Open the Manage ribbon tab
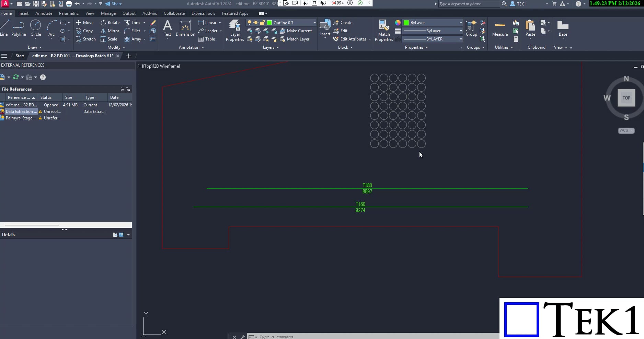Viewport: 644px width, 339px height. 108,13
